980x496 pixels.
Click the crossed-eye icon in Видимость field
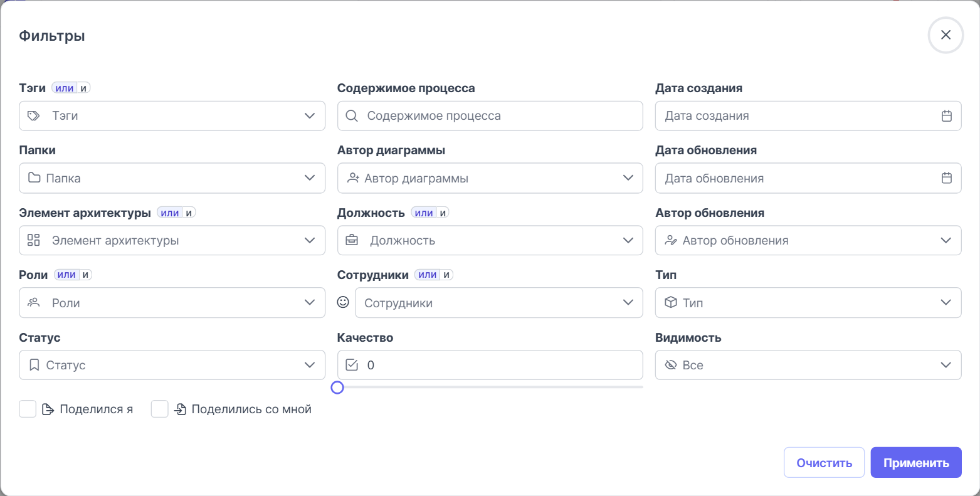coord(671,365)
